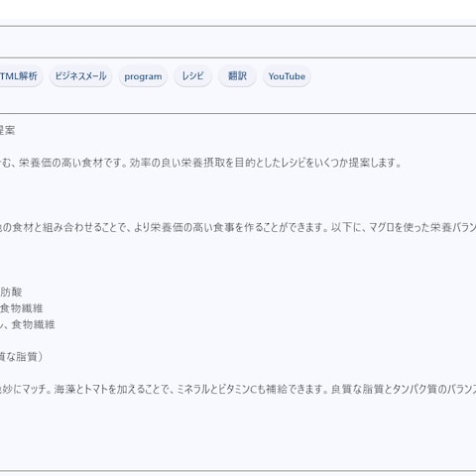Focus the text input box above the chips

click(238, 42)
